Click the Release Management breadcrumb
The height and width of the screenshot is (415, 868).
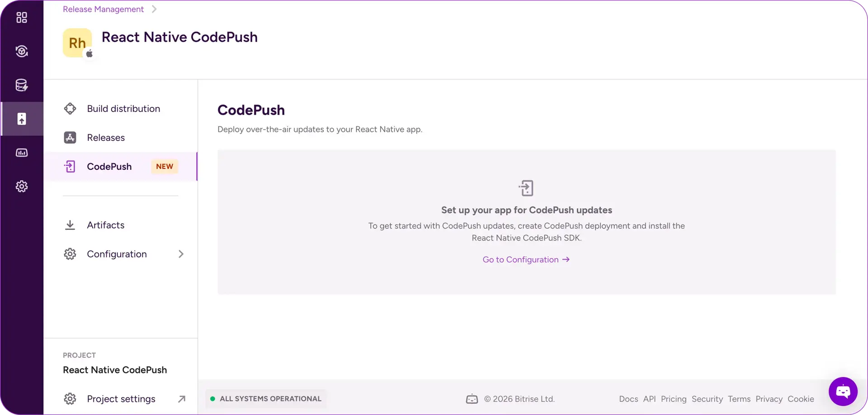[x=103, y=9]
